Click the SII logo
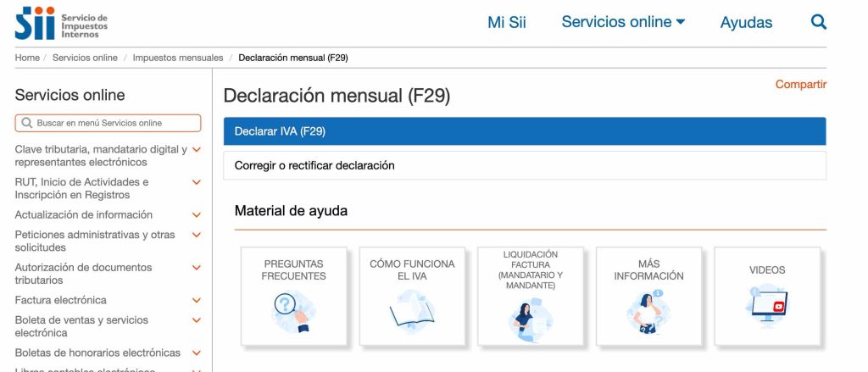The image size is (868, 372). 61,23
